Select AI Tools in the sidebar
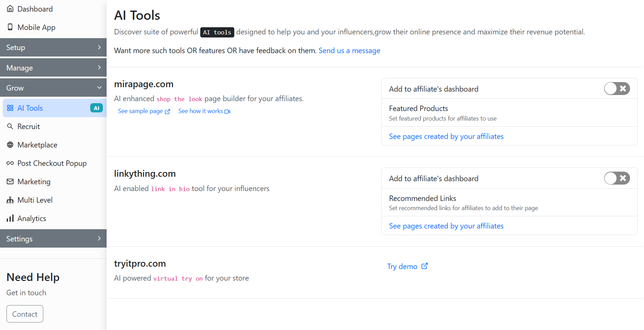The image size is (644, 330). 30,108
